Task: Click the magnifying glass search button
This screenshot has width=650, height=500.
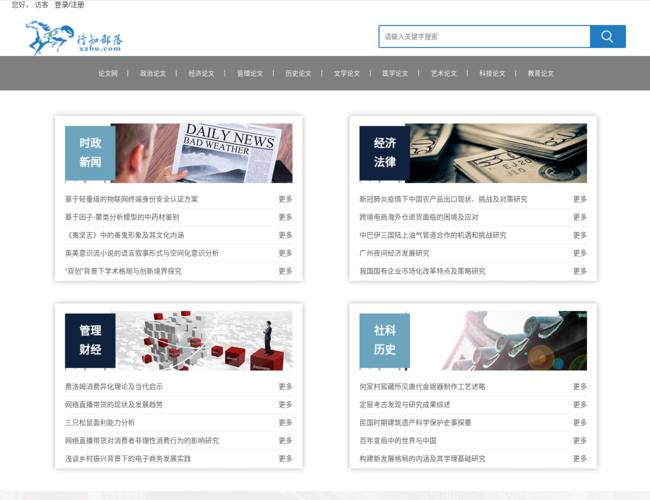Action: click(x=607, y=37)
